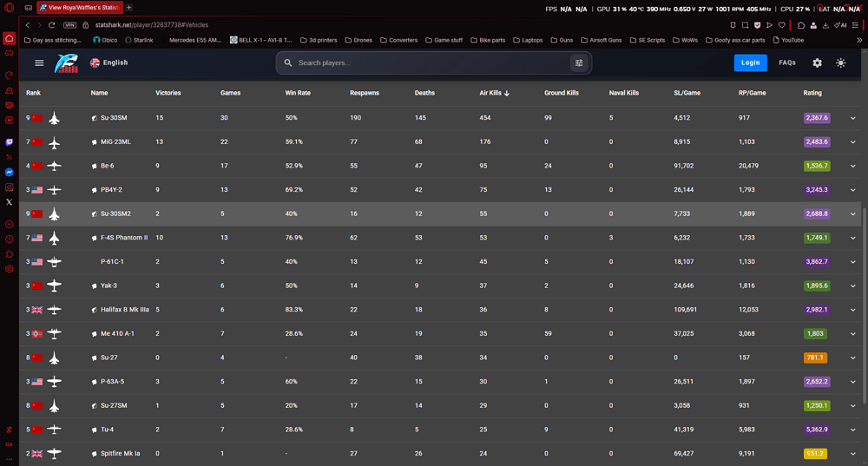
Task: Sort by Rating column header
Action: [x=812, y=93]
